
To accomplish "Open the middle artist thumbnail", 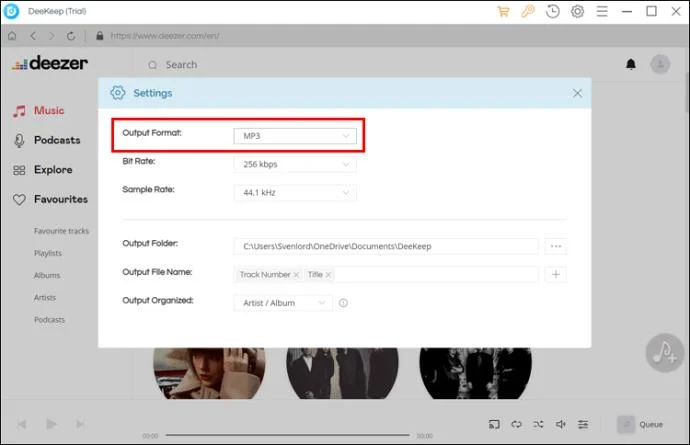I will coord(342,373).
